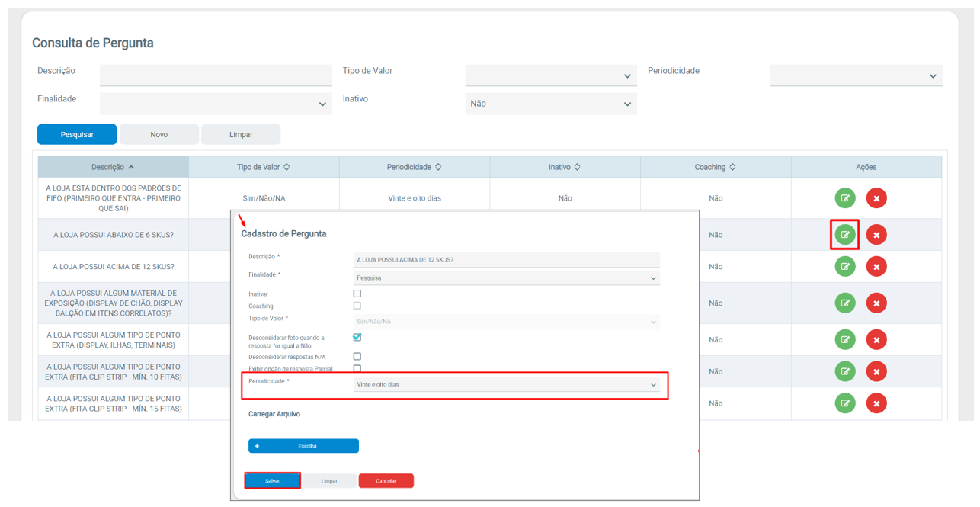Enable the 'Desconsiderar respostas N/A' checkbox
The width and height of the screenshot is (980, 507).
[x=357, y=356]
